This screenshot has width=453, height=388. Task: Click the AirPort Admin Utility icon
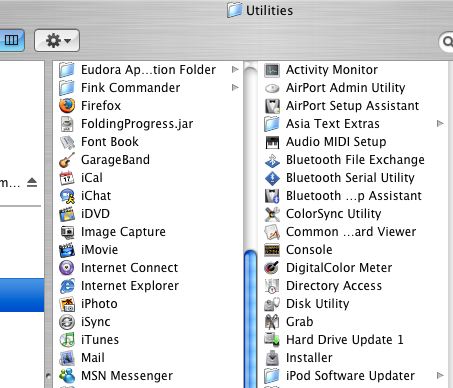(x=272, y=88)
